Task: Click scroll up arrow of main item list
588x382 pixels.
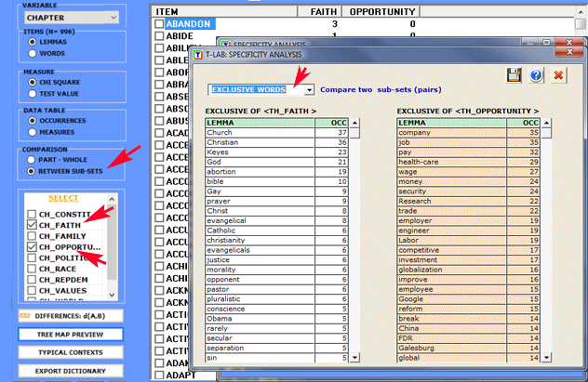Action: 581,12
